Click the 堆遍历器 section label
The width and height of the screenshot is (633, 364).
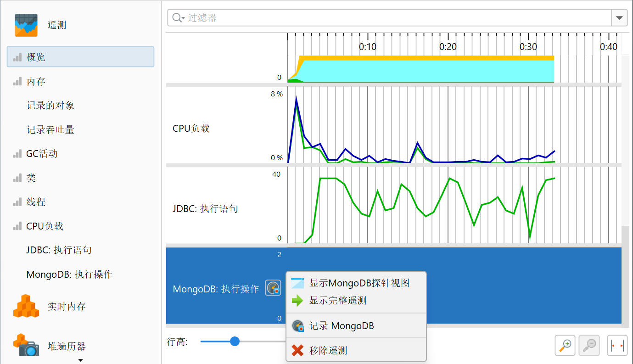point(67,346)
